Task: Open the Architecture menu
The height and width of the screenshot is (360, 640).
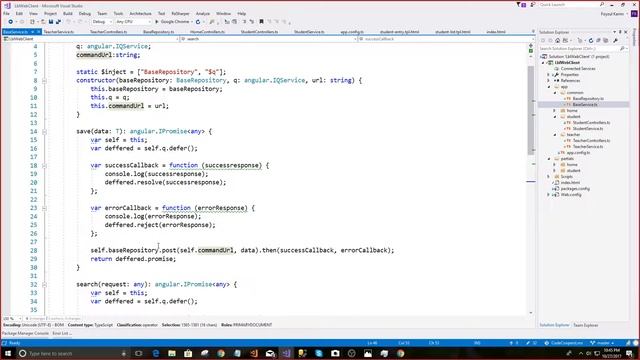Action: [140, 13]
